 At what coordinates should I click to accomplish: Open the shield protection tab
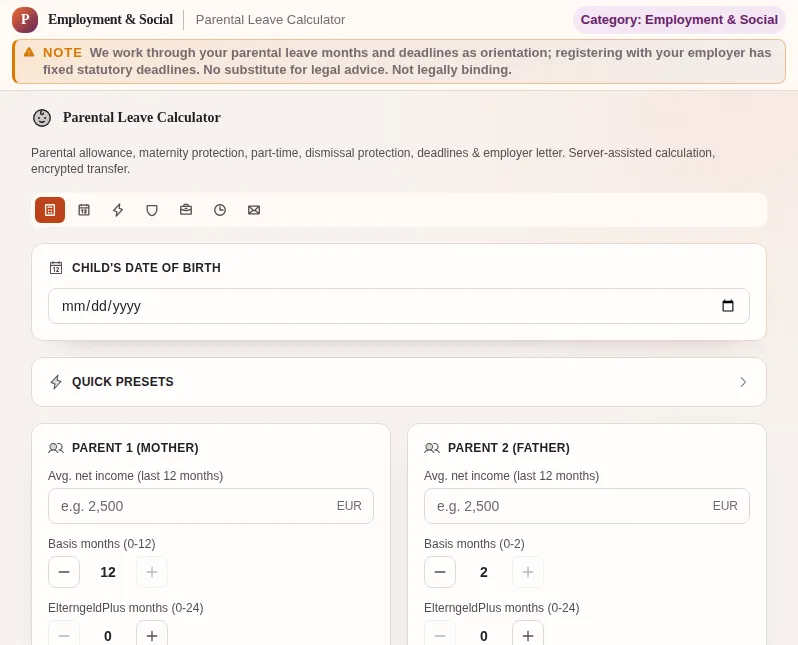[152, 210]
